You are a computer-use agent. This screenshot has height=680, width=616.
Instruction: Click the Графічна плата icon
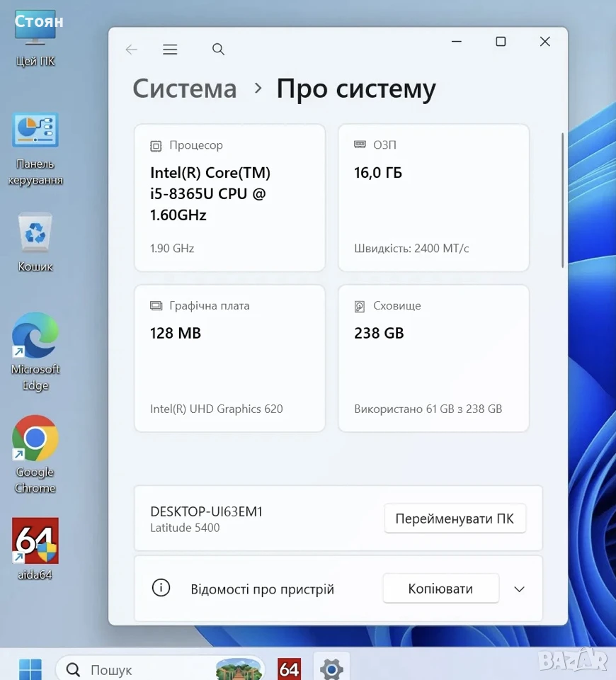156,306
